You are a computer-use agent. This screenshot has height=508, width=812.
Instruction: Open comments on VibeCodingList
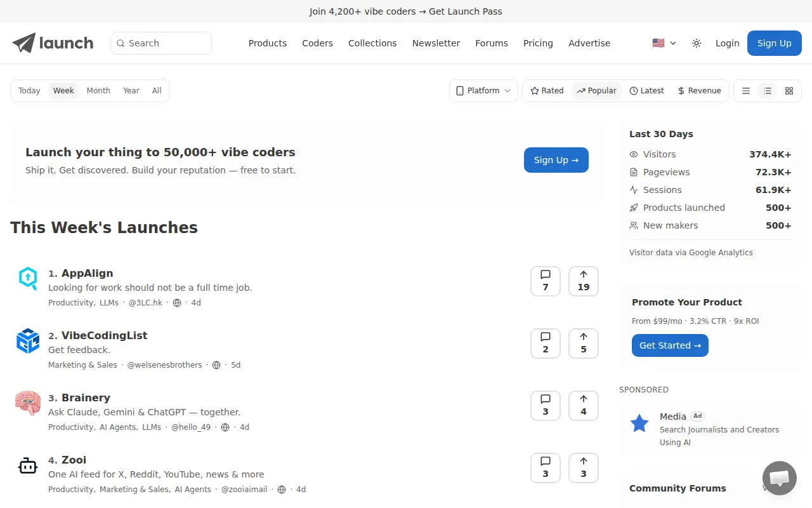tap(546, 344)
